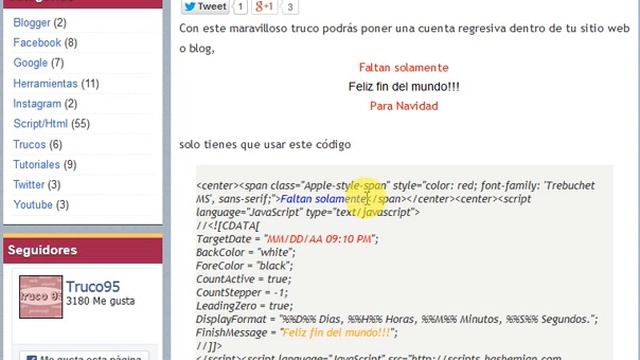Open the Google category link
This screenshot has height=360, width=640.
[30, 62]
